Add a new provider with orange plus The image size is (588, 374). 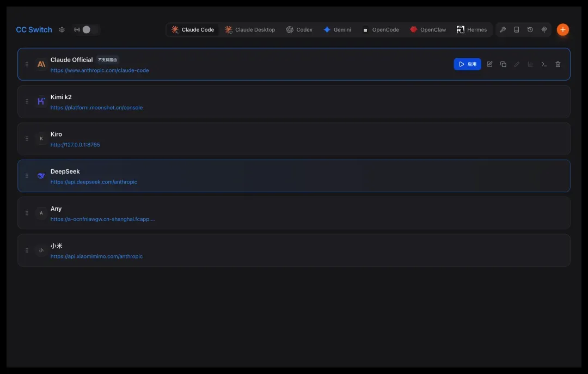click(x=562, y=29)
